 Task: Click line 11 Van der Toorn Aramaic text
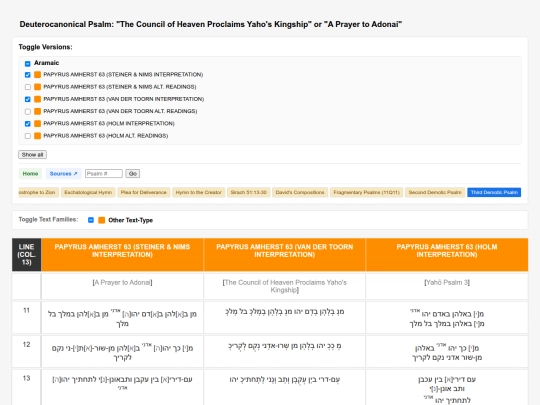click(284, 312)
